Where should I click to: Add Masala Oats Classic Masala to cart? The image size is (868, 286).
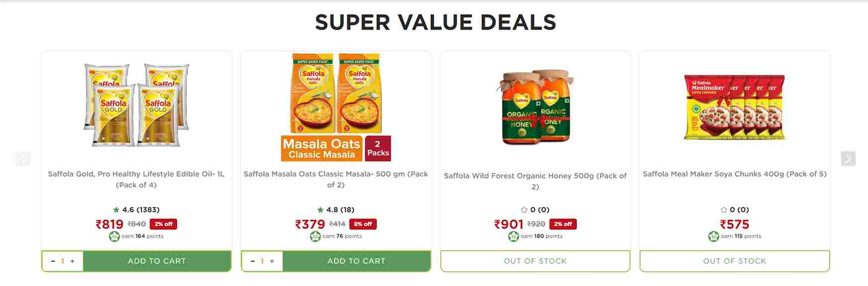356,261
